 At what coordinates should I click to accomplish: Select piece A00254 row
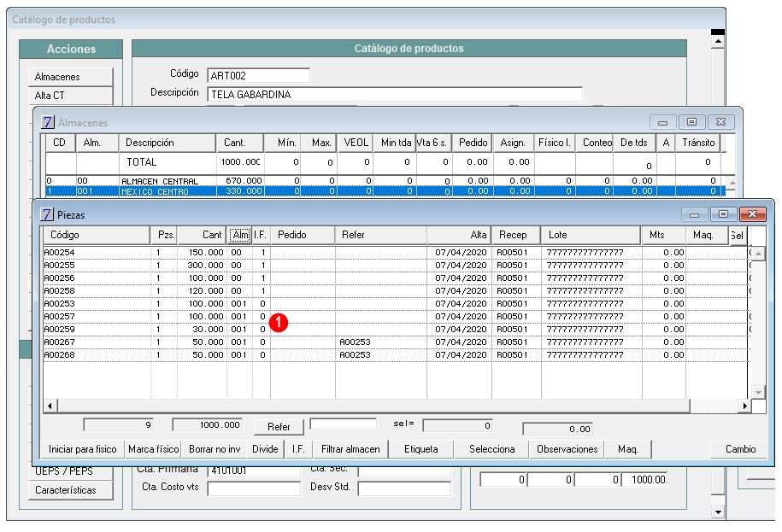[x=396, y=253]
